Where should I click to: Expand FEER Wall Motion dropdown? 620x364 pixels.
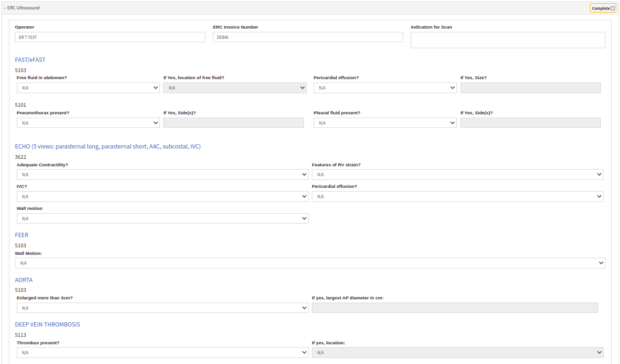310,263
